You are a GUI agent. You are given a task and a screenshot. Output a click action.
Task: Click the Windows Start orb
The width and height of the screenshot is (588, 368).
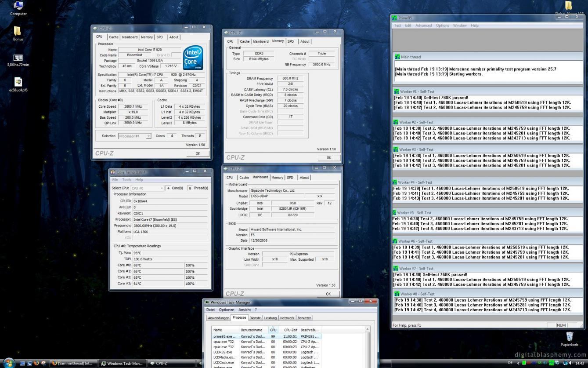click(x=8, y=363)
